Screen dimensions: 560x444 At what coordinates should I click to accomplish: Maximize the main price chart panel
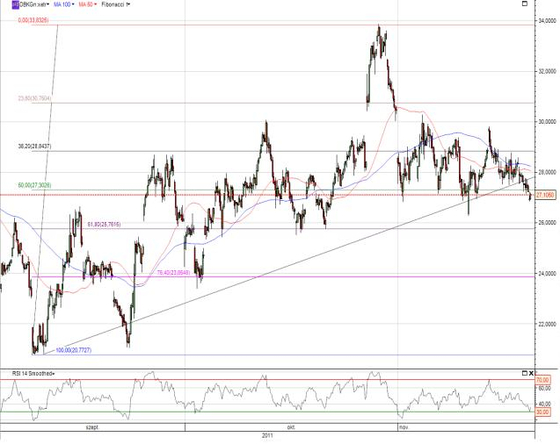[x=525, y=4]
